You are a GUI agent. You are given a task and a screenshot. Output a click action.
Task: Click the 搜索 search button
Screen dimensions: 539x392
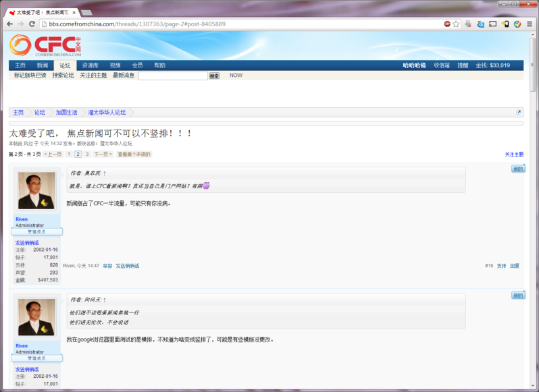tap(214, 76)
